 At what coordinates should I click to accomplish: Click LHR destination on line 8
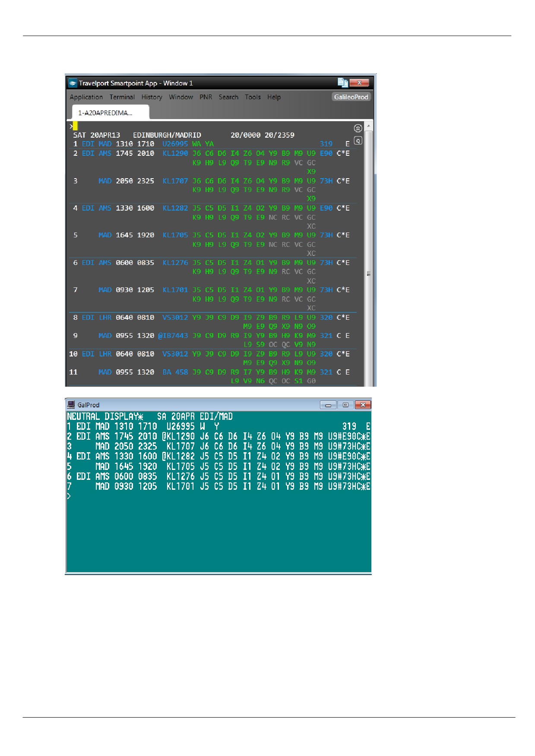point(105,318)
